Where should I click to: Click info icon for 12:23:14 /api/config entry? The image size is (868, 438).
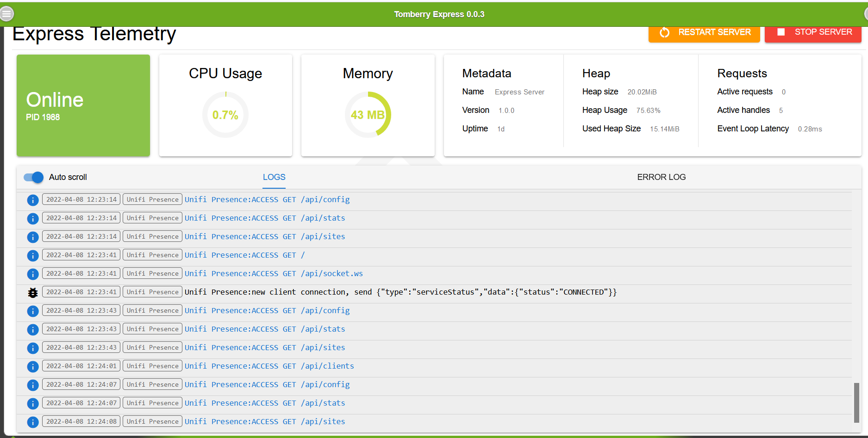(x=33, y=200)
